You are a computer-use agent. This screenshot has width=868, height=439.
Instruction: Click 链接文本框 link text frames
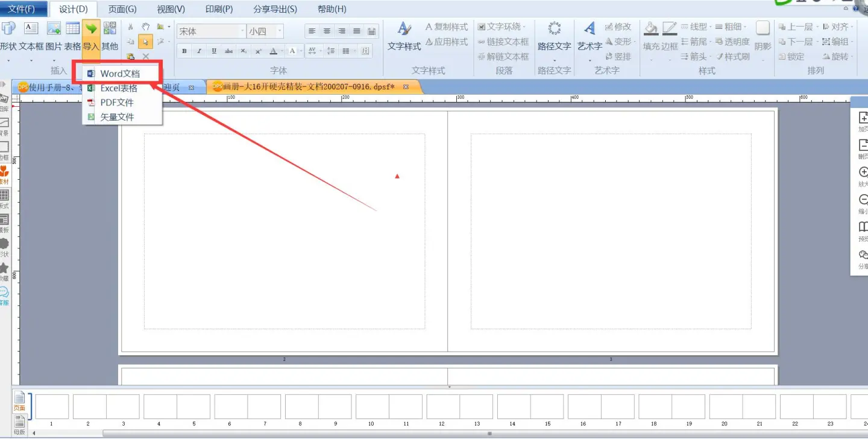pos(503,42)
